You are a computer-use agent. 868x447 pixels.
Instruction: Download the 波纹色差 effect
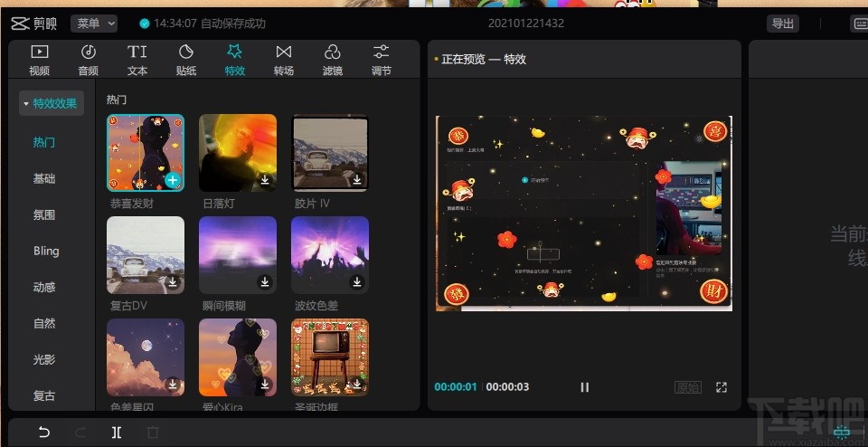tap(357, 282)
